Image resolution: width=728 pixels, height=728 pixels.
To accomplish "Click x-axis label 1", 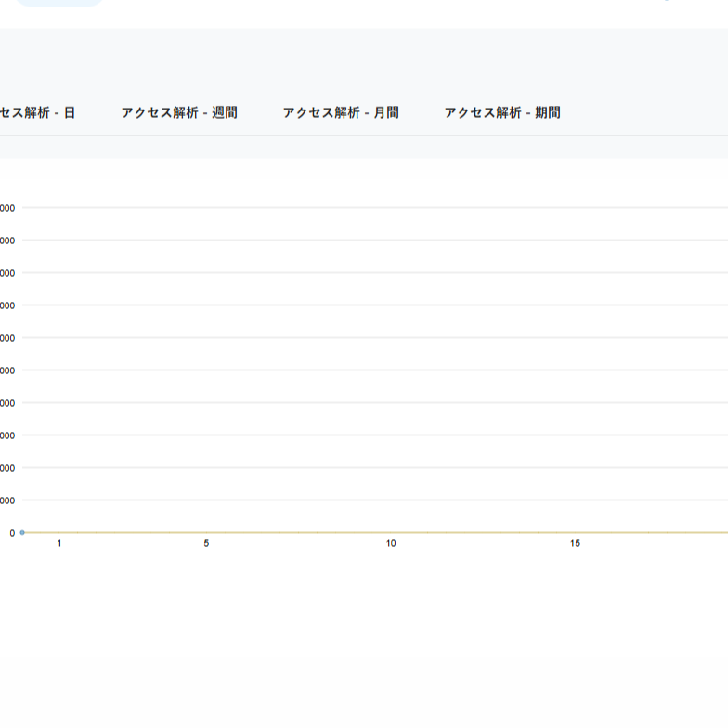I will click(59, 544).
